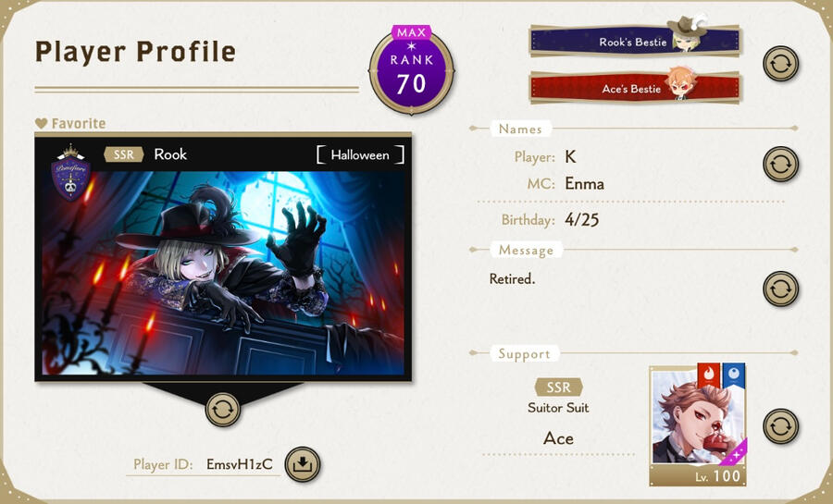Screen dimensions: 833x504
Task: Select the Rook's Bestie title banner
Action: point(635,41)
